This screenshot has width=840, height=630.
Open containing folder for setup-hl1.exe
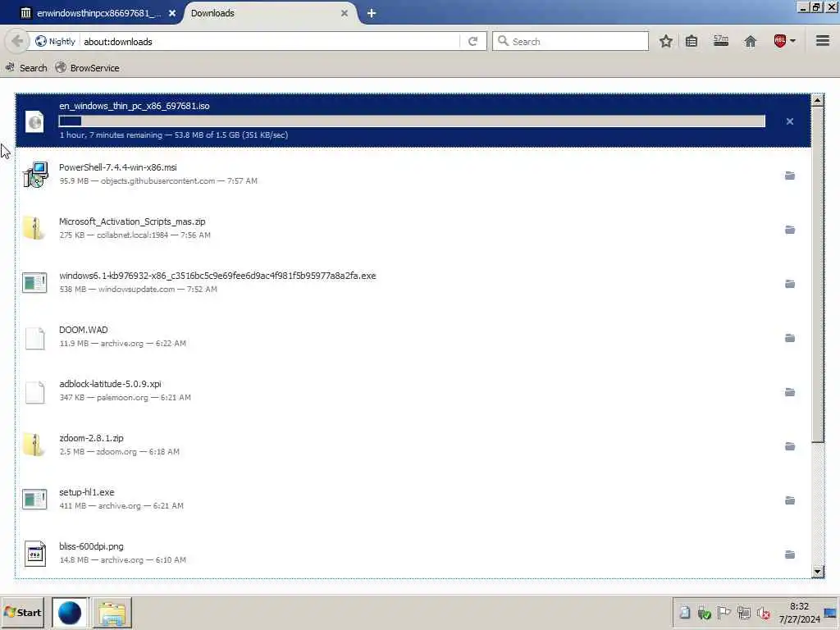tap(790, 500)
